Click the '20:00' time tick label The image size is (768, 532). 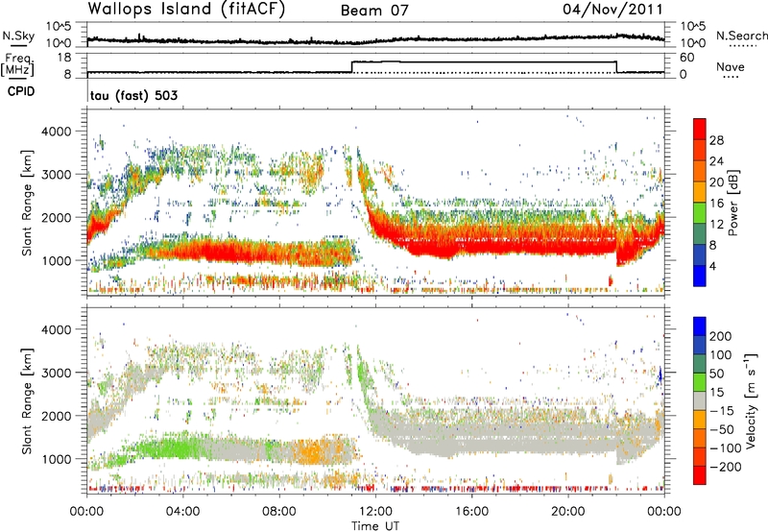coord(567,512)
